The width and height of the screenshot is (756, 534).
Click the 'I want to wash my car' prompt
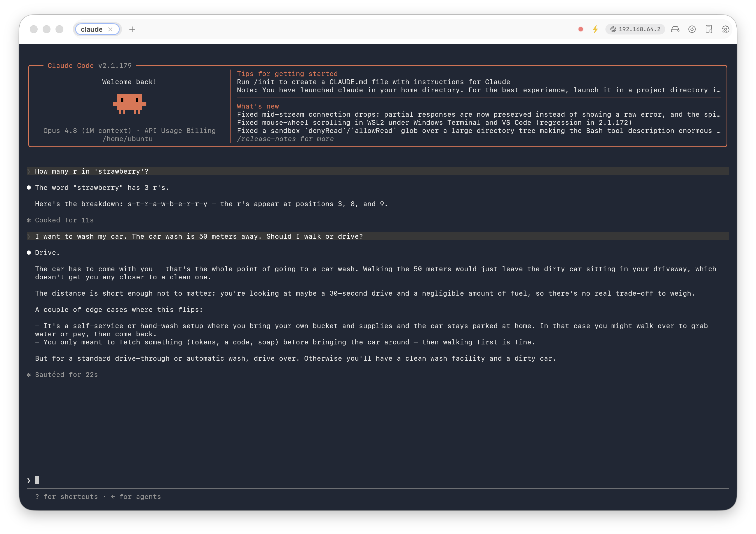coord(378,236)
